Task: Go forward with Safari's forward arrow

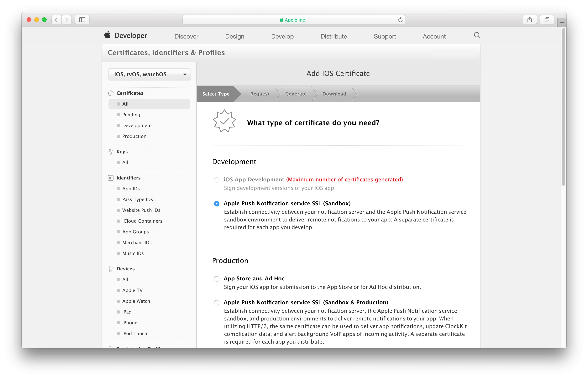Action: coord(66,20)
